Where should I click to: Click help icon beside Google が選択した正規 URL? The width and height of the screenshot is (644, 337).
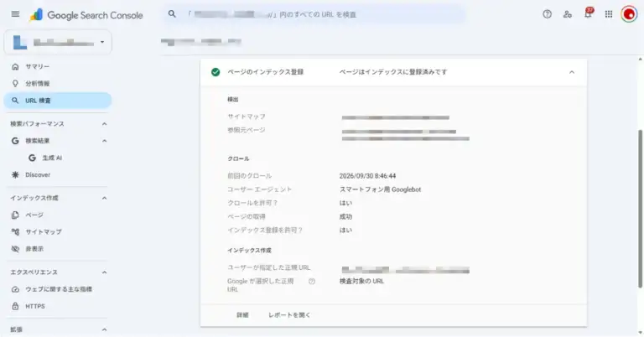(312, 281)
